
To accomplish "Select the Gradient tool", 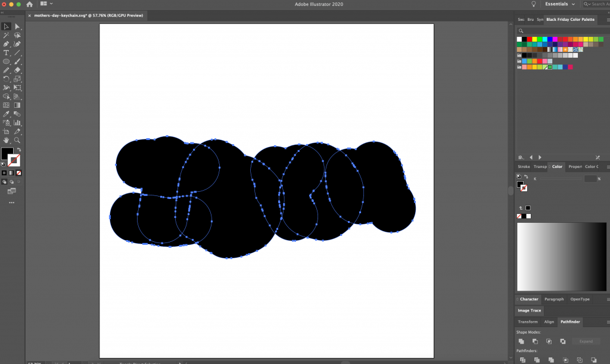I will click(x=17, y=105).
